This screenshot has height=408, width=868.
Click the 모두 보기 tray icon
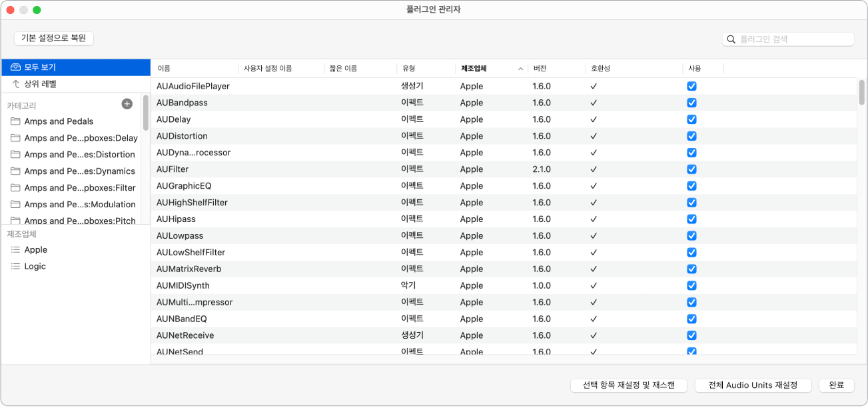click(x=16, y=67)
